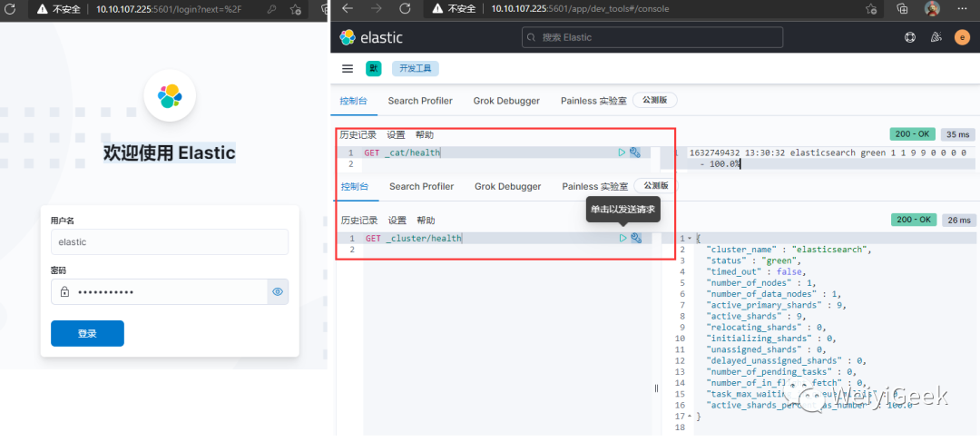Click the lock icon in the password field

[64, 292]
